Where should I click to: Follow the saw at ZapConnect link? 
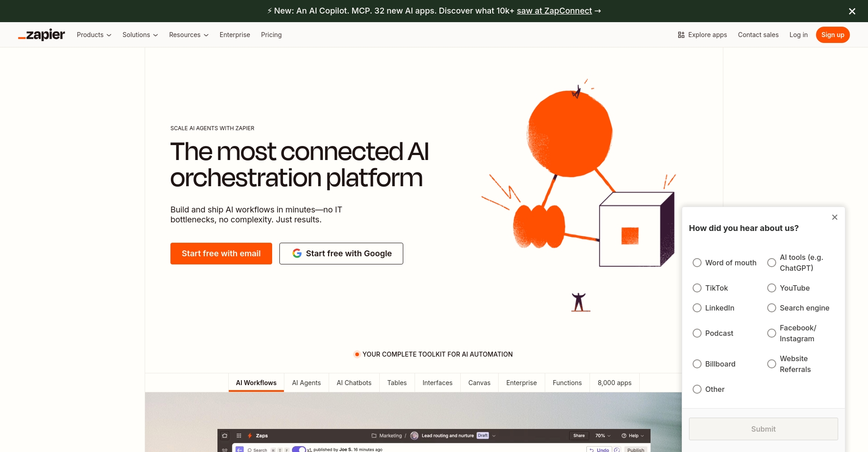click(x=554, y=11)
